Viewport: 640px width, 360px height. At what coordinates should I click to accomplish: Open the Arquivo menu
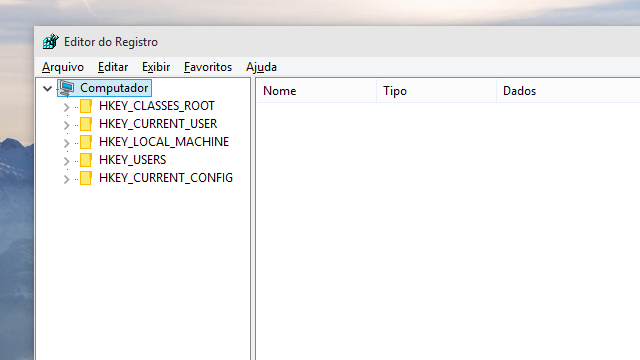[x=63, y=67]
